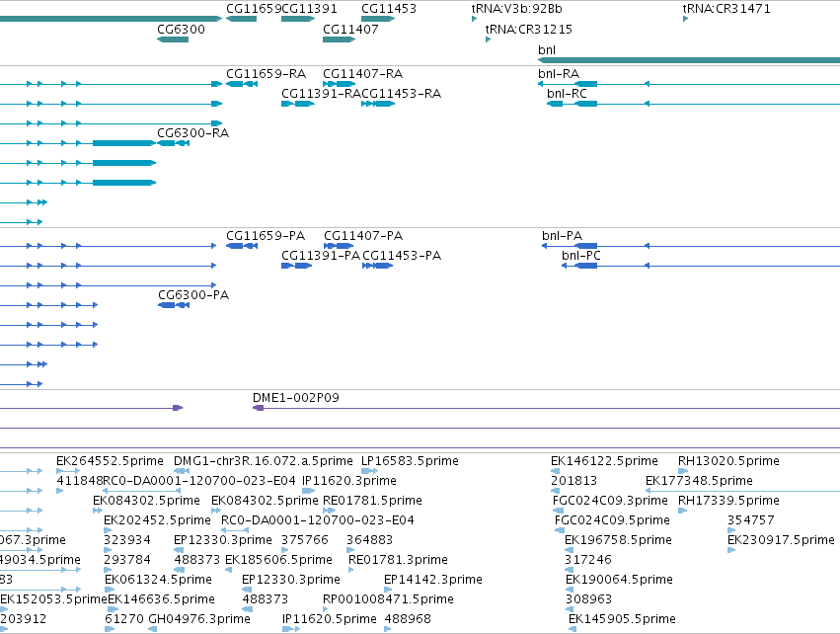This screenshot has width=840, height=634.
Task: Click the 364883 feature label
Action: pyautogui.click(x=369, y=540)
